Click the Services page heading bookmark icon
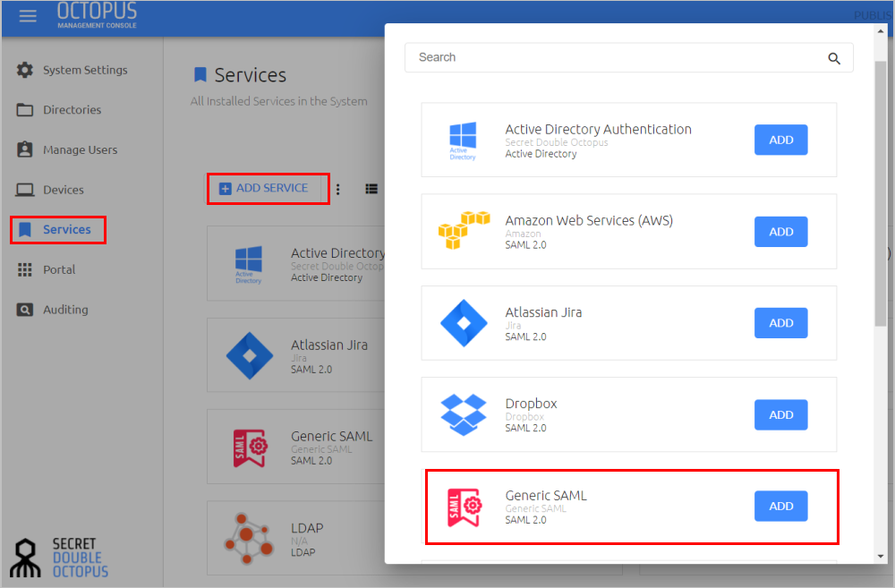The width and height of the screenshot is (895, 588). point(200,75)
